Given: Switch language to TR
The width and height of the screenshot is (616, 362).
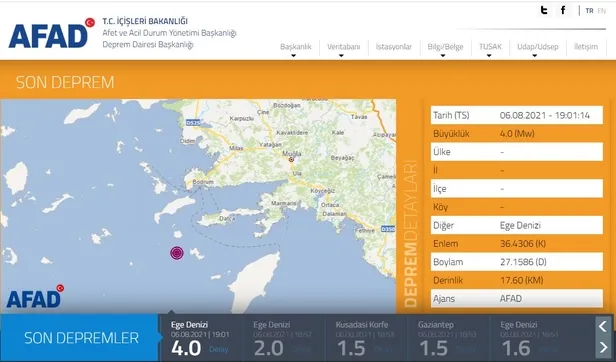Looking at the screenshot, I should pyautogui.click(x=589, y=11).
